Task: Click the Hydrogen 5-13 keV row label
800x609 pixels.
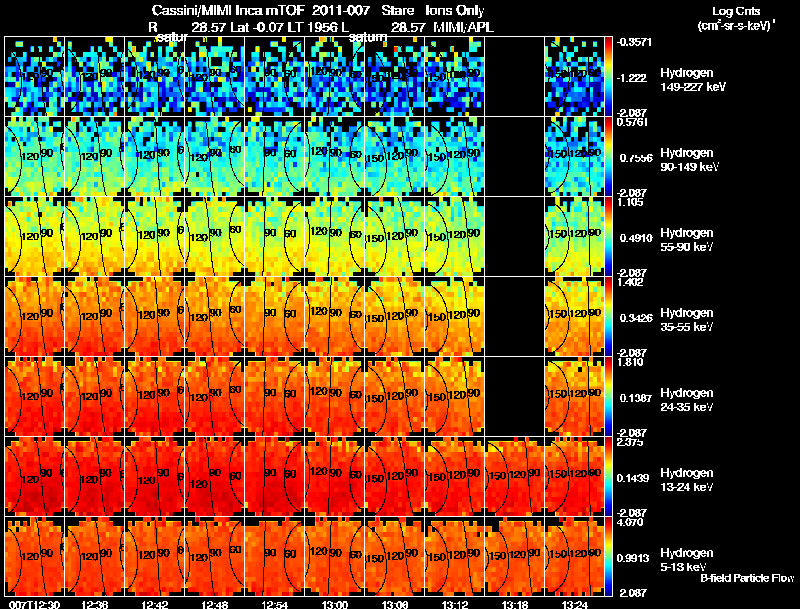Action: click(687, 560)
